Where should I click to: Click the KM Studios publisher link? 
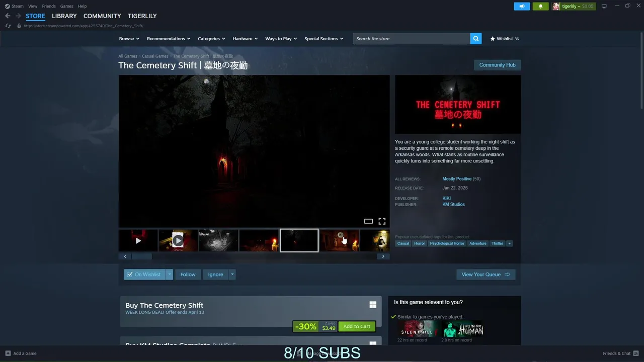[453, 204]
